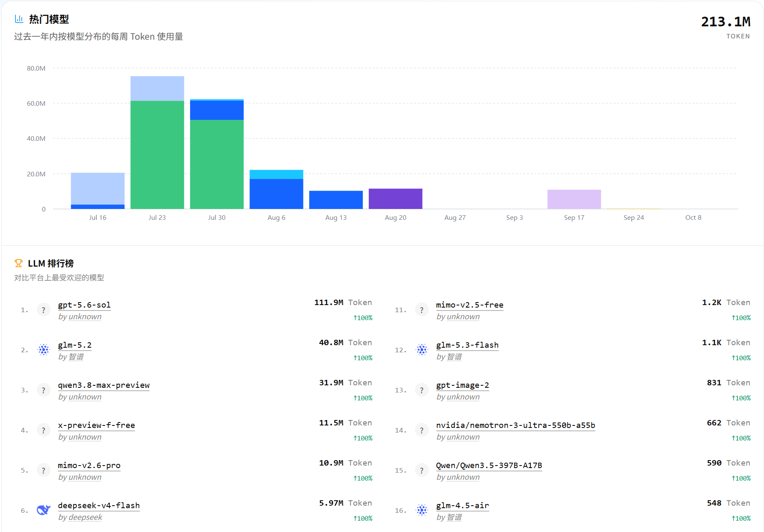Click the question-mark avatar for Qwen3.5-397B-A17B

[x=422, y=470]
